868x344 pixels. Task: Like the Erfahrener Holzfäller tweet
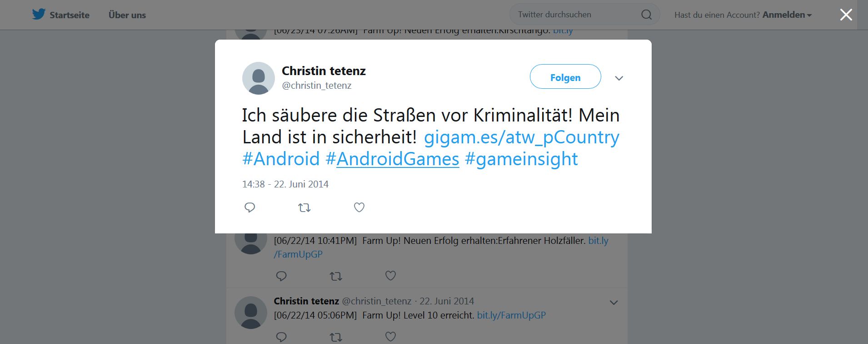tap(390, 276)
